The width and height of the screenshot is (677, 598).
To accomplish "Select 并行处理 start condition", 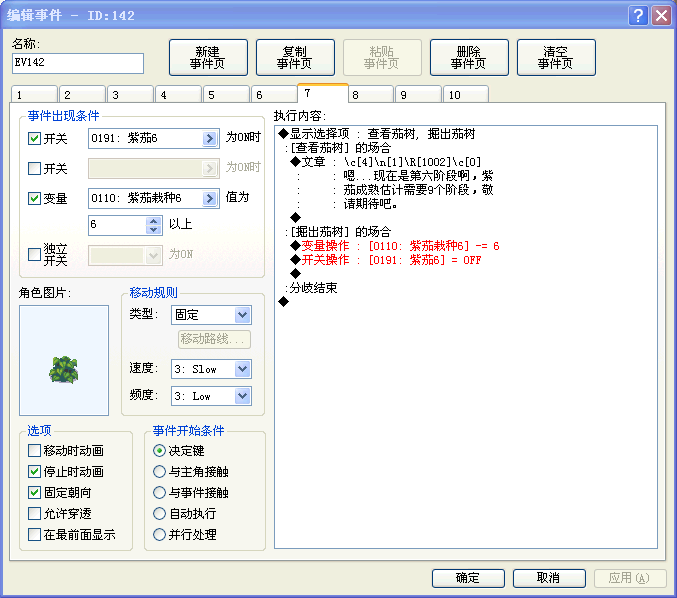I will point(159,535).
